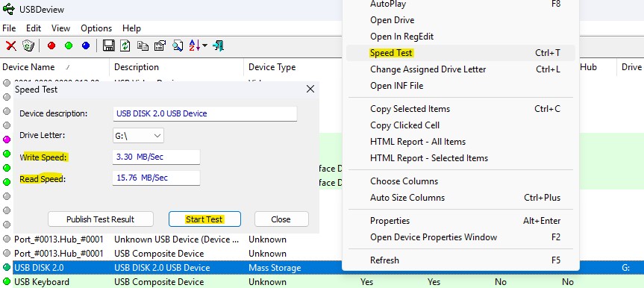This screenshot has width=644, height=288.
Task: Open the Edit menu
Action: click(34, 28)
